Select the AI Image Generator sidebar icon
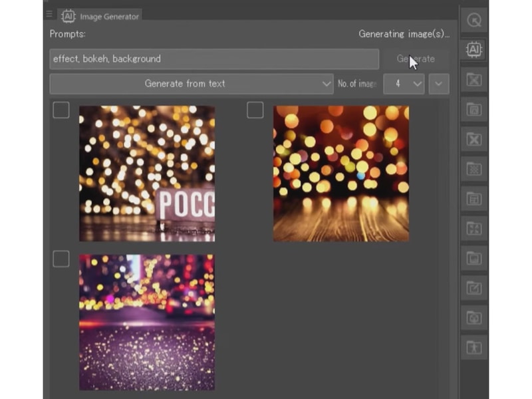 [474, 50]
